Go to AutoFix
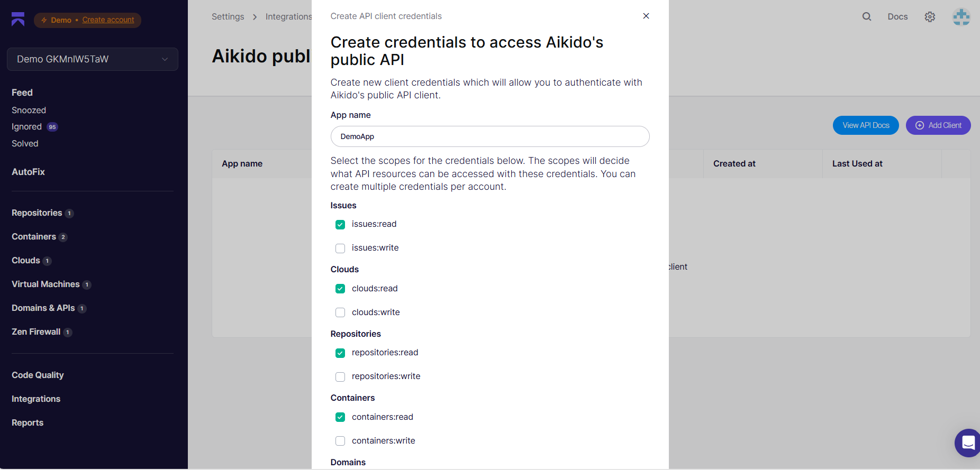The image size is (980, 470). point(28,172)
